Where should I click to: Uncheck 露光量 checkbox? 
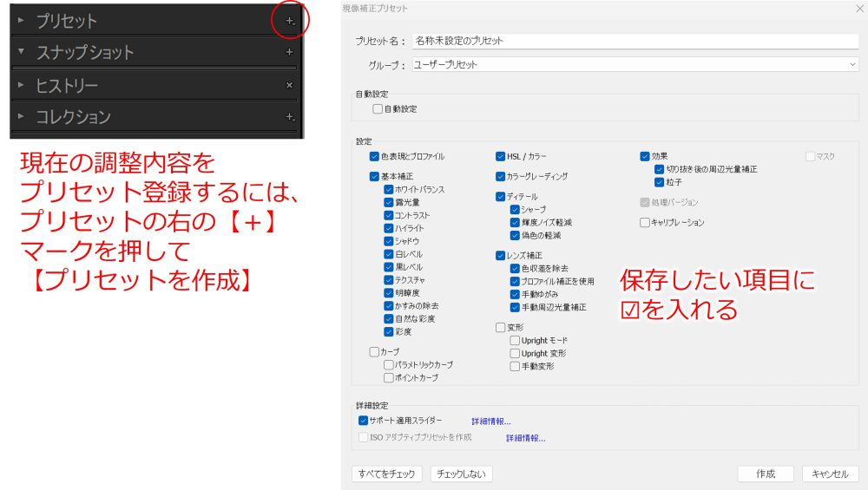click(389, 202)
